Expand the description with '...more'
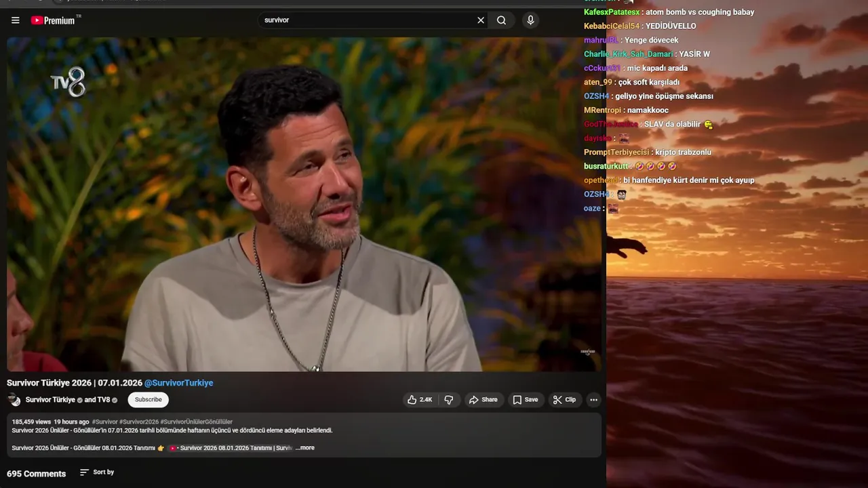The height and width of the screenshot is (488, 868). 304,448
